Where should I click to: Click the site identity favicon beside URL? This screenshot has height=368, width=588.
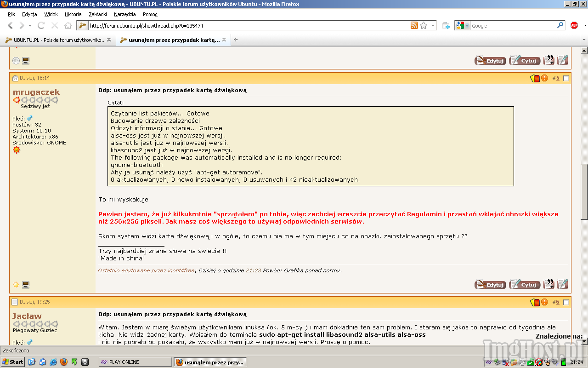pyautogui.click(x=82, y=26)
